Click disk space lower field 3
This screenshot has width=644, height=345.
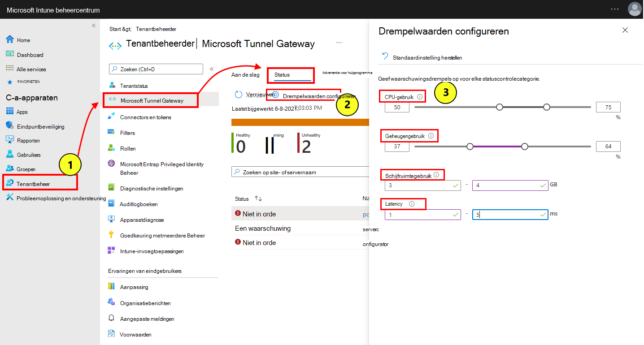coord(423,185)
